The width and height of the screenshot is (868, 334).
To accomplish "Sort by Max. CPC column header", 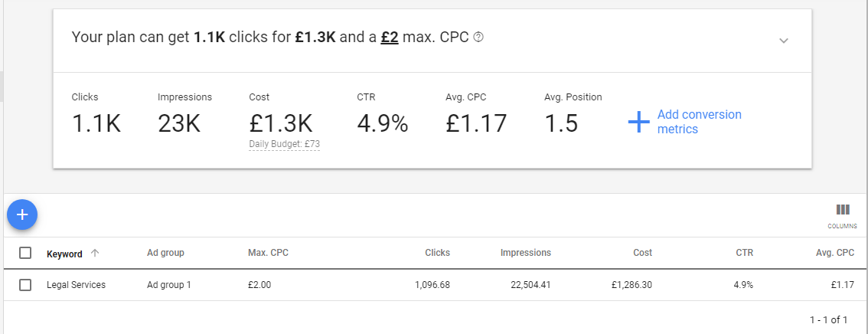I will point(268,253).
